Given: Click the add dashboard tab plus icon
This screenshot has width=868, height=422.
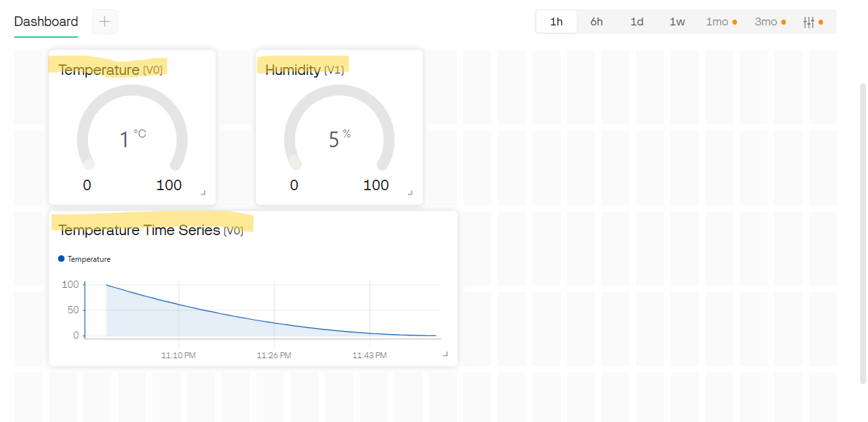Looking at the screenshot, I should [x=105, y=21].
